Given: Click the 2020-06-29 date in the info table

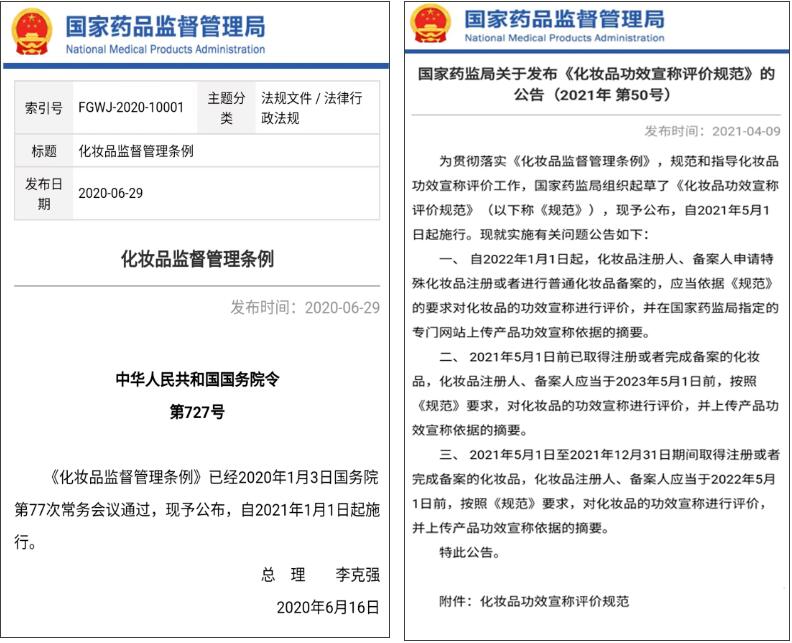Looking at the screenshot, I should [110, 193].
